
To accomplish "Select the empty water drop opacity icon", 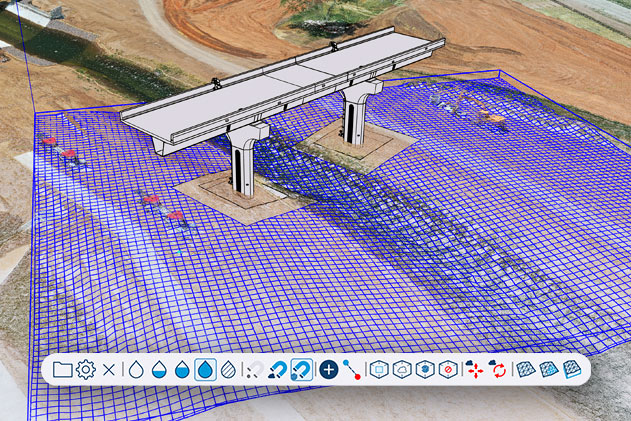I will point(136,369).
